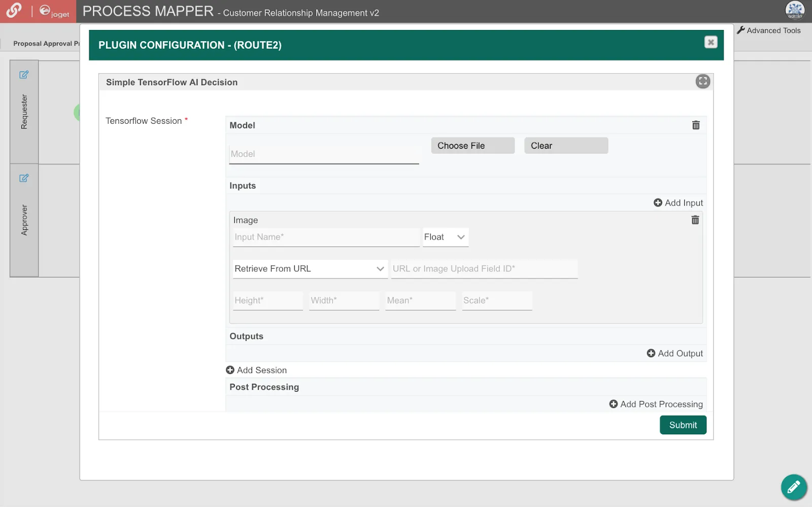This screenshot has width=812, height=507.
Task: Open Advanced Tools menu
Action: [x=768, y=30]
